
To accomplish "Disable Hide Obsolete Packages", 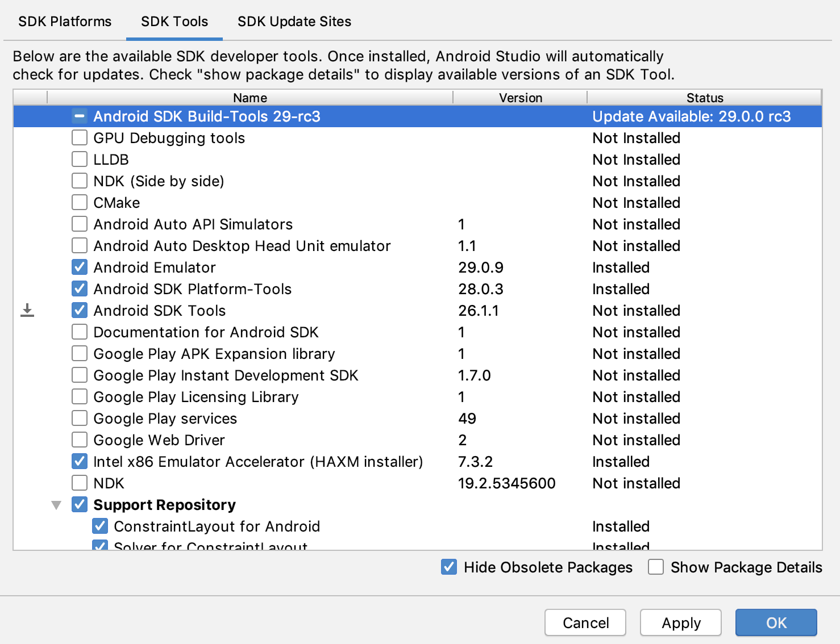I will click(449, 567).
